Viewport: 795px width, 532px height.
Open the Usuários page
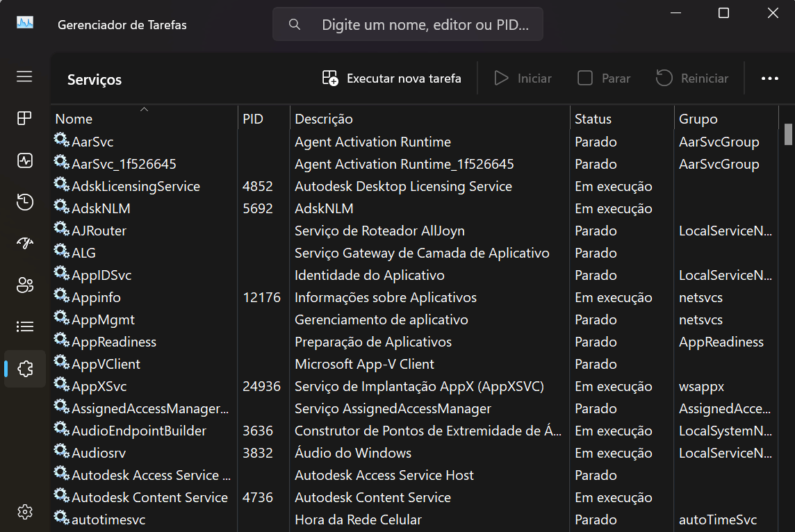click(24, 285)
